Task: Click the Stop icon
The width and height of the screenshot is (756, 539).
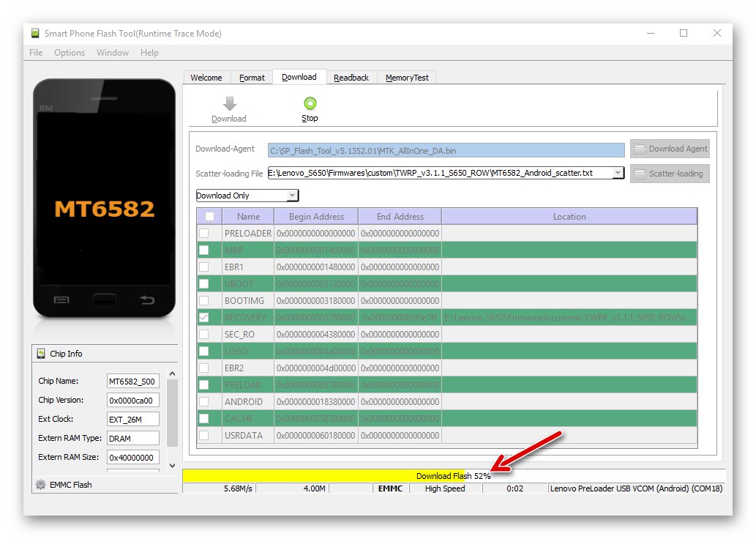Action: 310,103
